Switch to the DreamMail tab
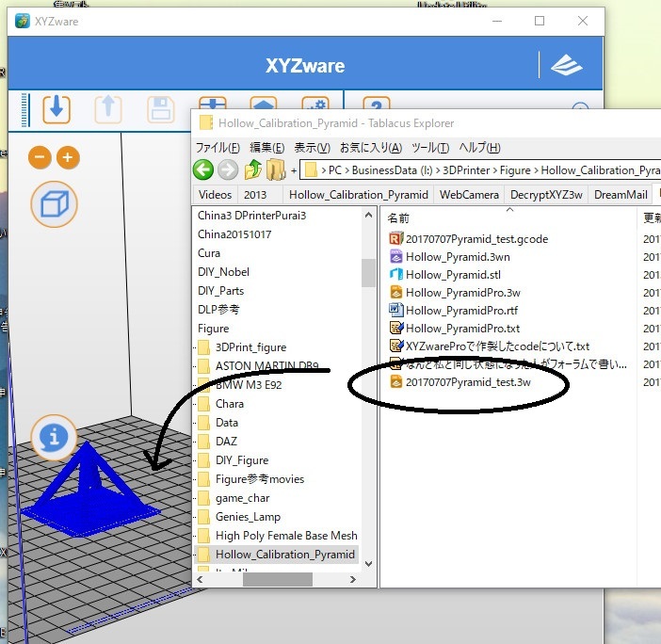The width and height of the screenshot is (661, 644). click(621, 195)
